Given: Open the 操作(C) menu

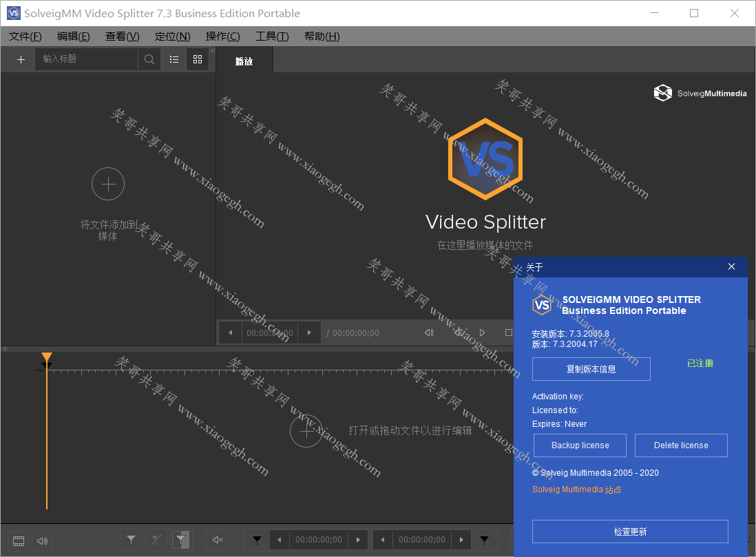Looking at the screenshot, I should click(x=223, y=36).
